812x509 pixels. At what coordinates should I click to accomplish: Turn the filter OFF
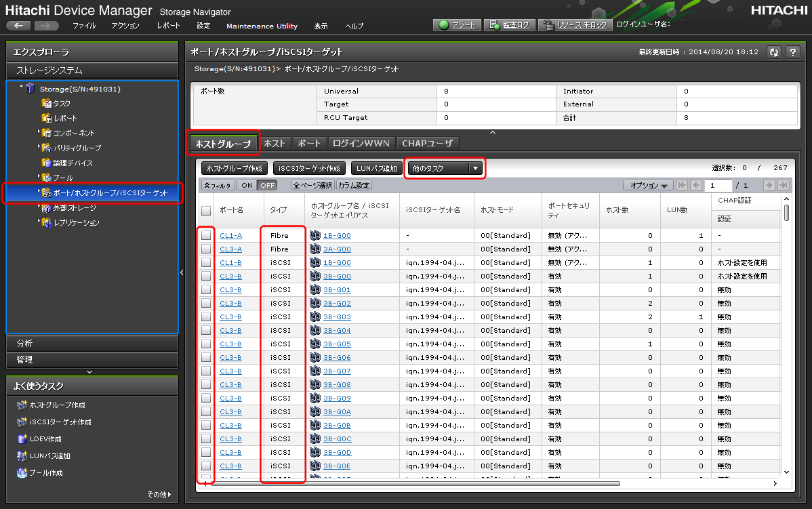pyautogui.click(x=267, y=185)
